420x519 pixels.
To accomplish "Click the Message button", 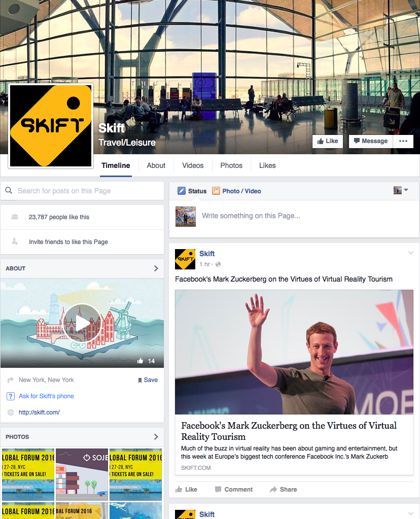I will point(371,142).
